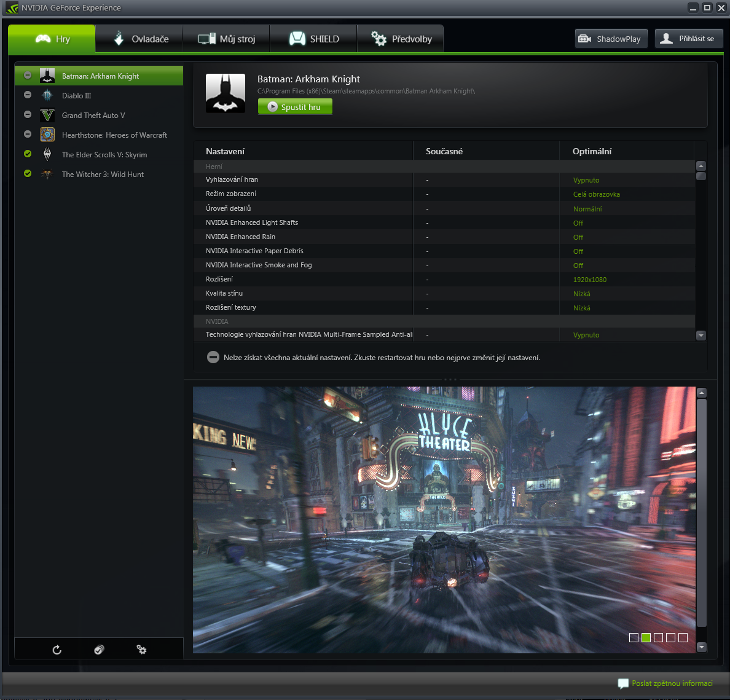730x700 pixels.
Task: Click the warning minus icon by message
Action: click(x=213, y=357)
